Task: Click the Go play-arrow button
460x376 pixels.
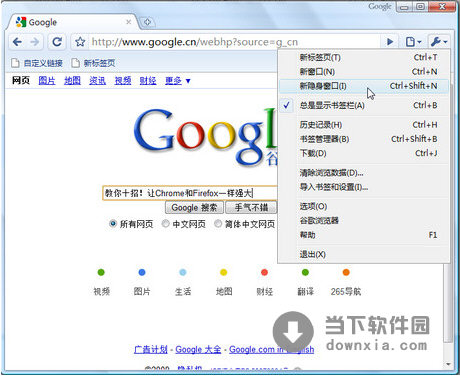Action: click(x=390, y=42)
